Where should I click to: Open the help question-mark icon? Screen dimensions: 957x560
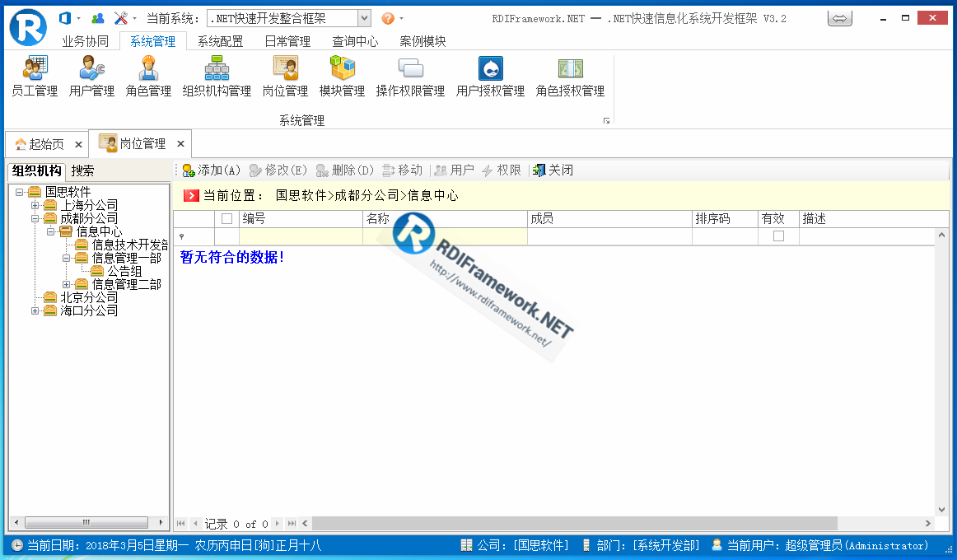pyautogui.click(x=388, y=18)
